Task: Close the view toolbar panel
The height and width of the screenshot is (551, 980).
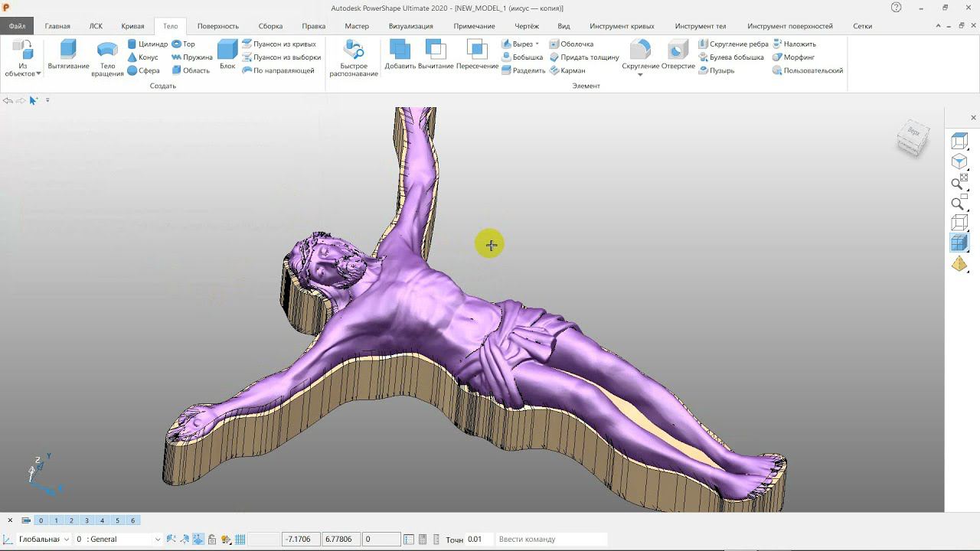Action: click(973, 118)
